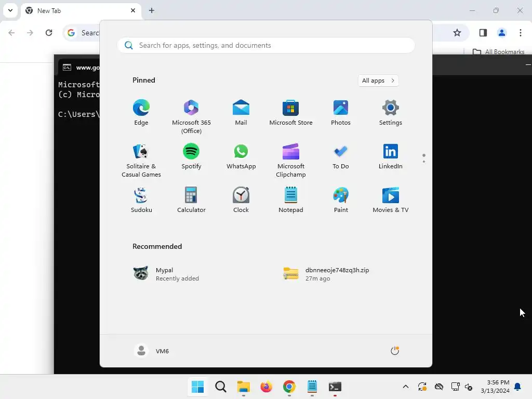Launch Microsoft 365 (Office)
Image resolution: width=532 pixels, height=399 pixels.
(191, 117)
